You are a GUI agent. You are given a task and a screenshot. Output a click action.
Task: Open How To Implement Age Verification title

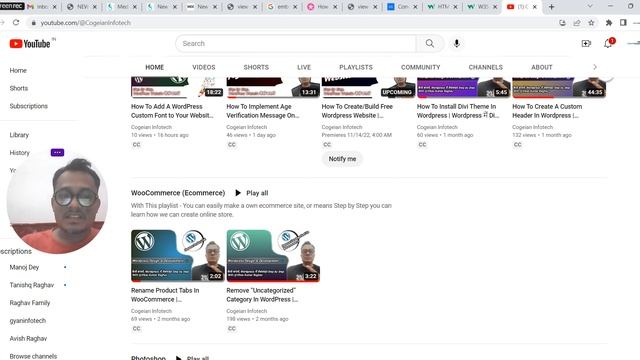tap(263, 111)
